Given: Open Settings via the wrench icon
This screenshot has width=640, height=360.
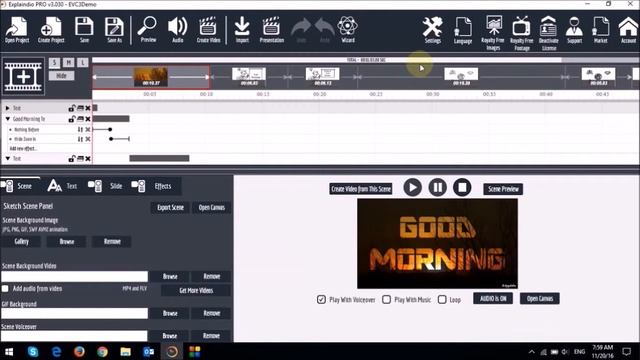Looking at the screenshot, I should click(432, 29).
